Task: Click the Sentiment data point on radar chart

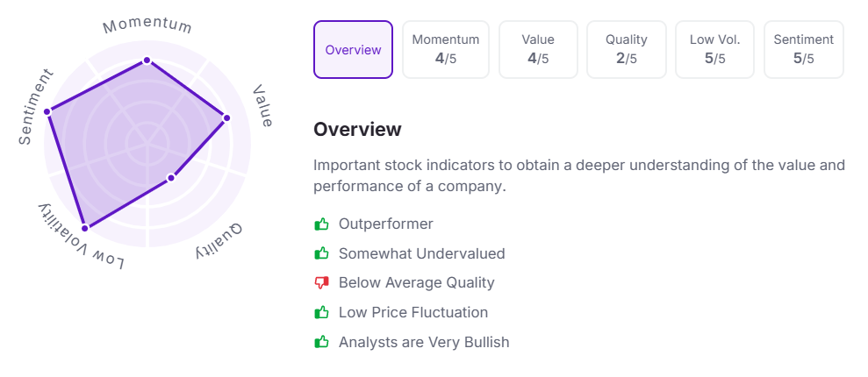Action: [47, 111]
